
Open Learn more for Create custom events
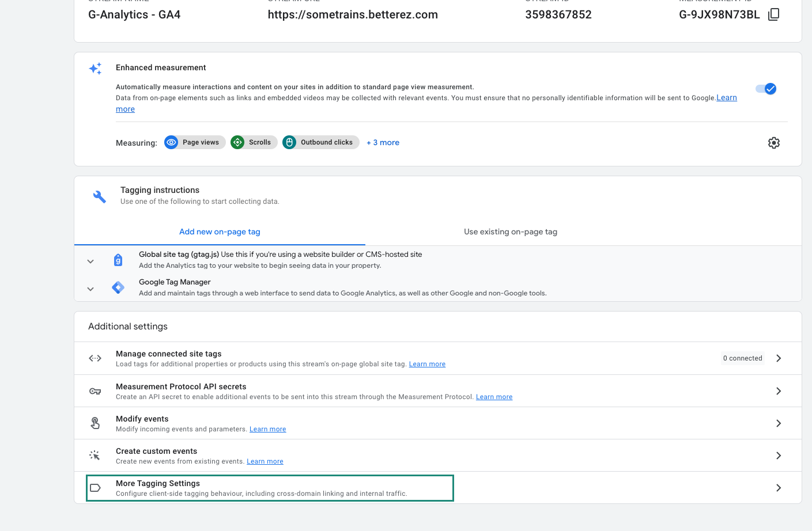265,461
